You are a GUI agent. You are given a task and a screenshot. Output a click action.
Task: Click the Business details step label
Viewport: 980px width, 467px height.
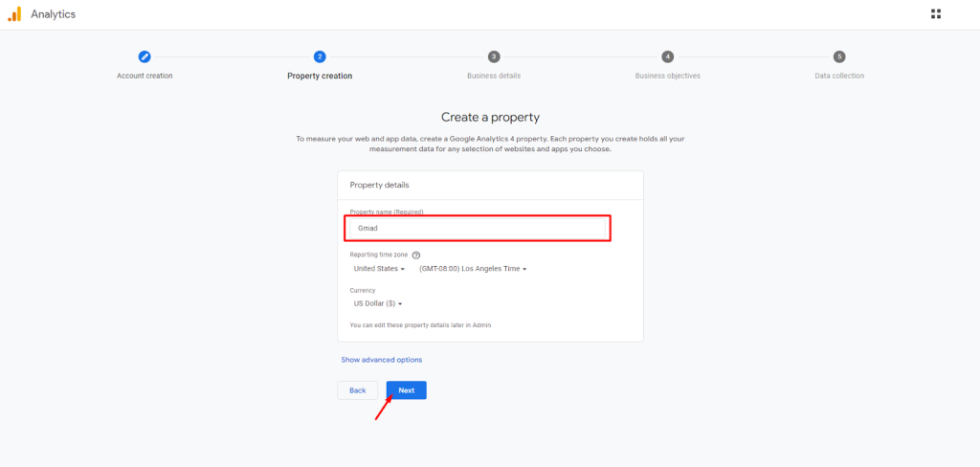tap(494, 76)
